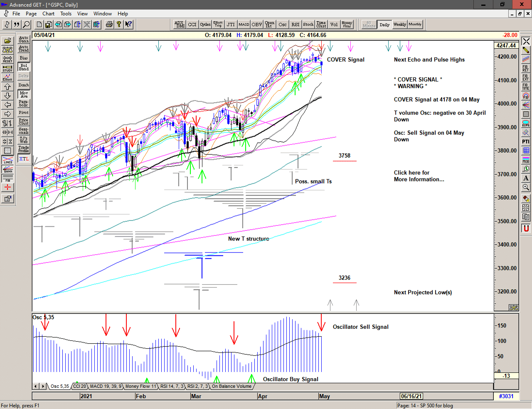Switch to the CCI 20 tab

pyautogui.click(x=79, y=386)
